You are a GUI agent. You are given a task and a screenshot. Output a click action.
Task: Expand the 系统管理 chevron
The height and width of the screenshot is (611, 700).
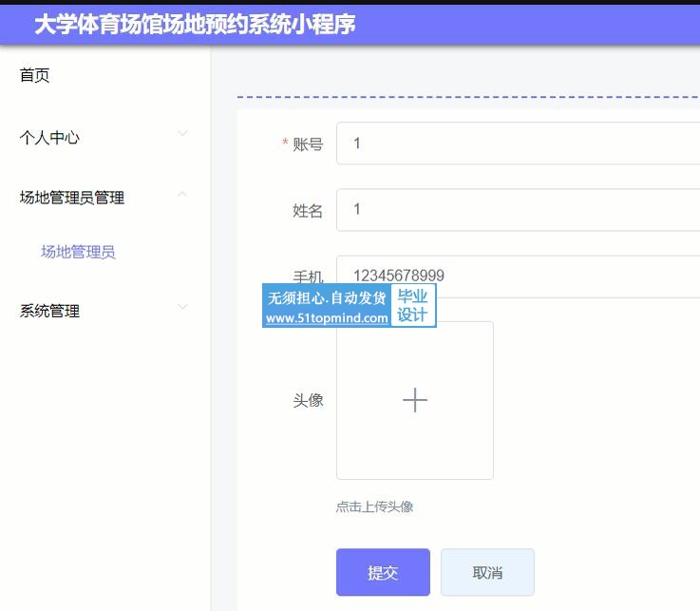coord(182,307)
